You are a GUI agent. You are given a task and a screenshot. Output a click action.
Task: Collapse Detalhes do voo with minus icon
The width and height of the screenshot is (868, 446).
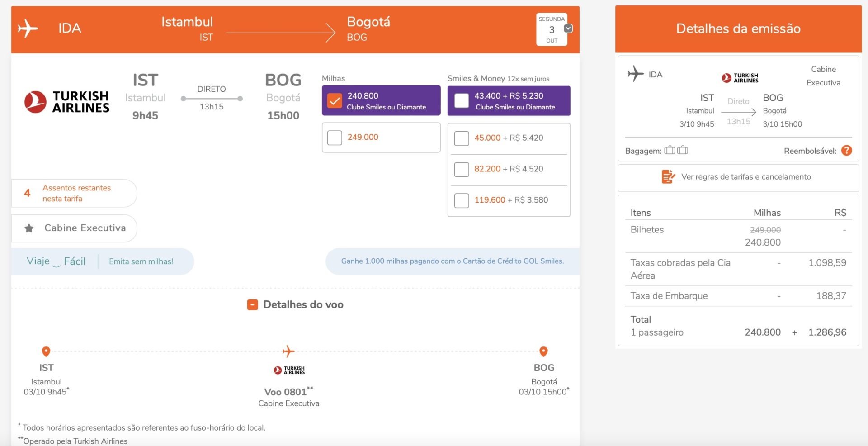252,305
